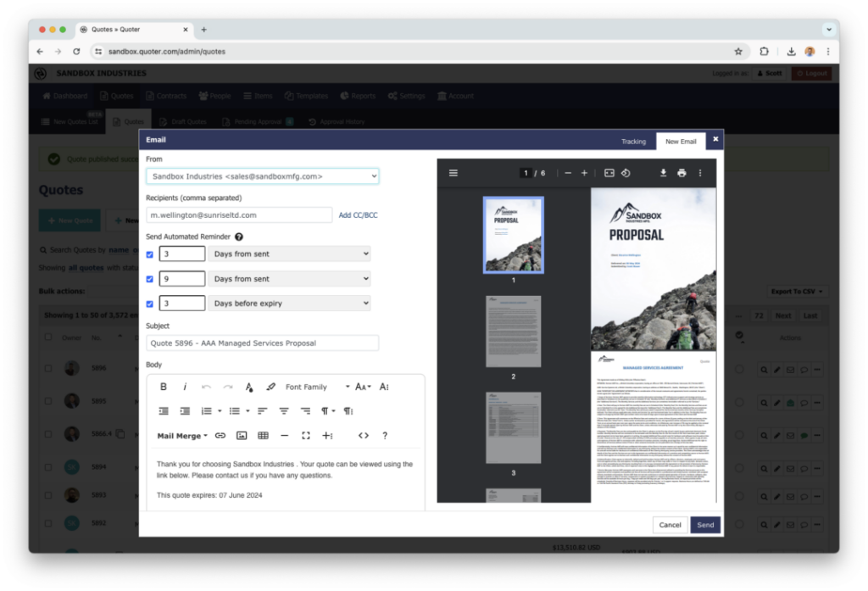Insert a hyperlink in the body
Viewport: 868px width, 591px height.
pos(220,435)
